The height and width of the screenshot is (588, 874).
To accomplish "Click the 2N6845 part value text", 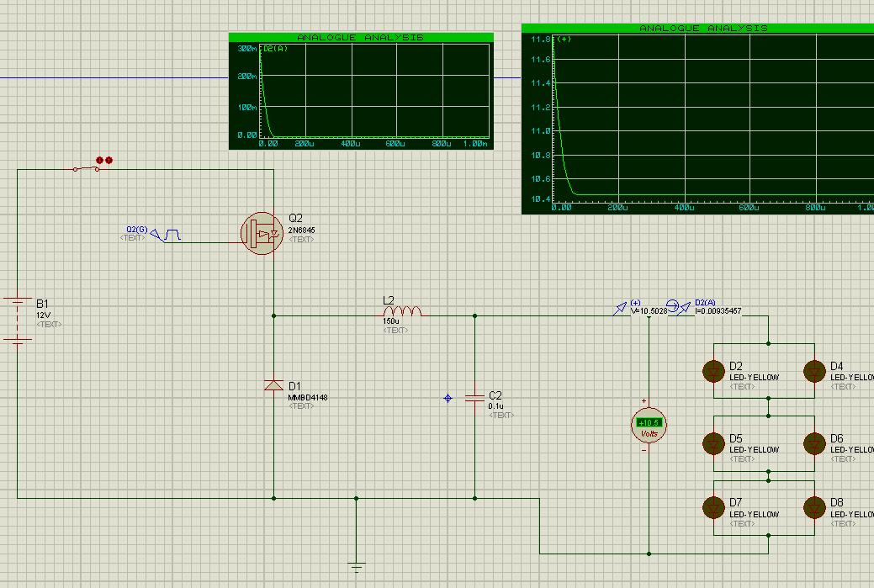I will pos(301,230).
